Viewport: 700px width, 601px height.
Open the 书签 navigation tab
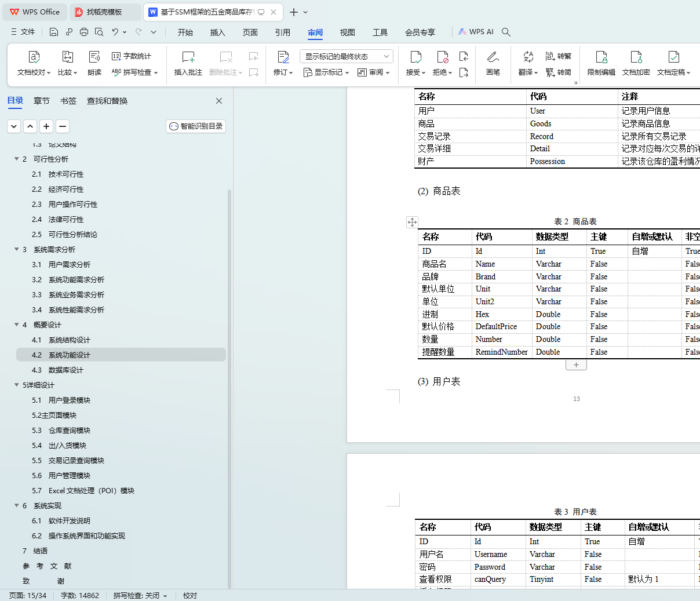tap(68, 101)
